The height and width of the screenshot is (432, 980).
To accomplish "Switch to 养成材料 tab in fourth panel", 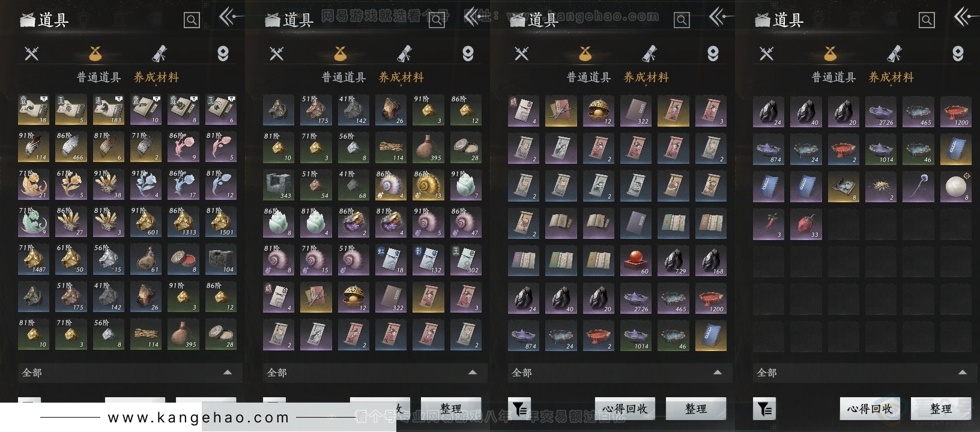I will [x=891, y=77].
